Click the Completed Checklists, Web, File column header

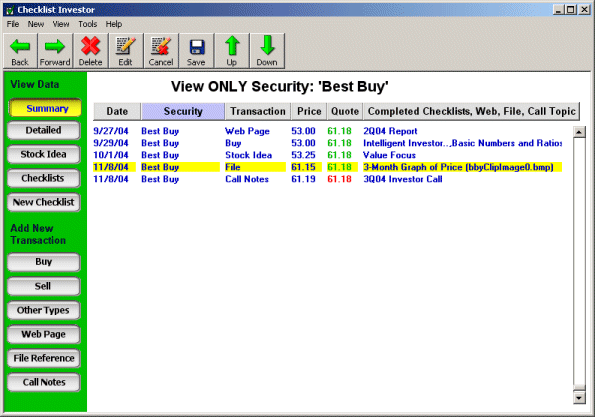(471, 111)
